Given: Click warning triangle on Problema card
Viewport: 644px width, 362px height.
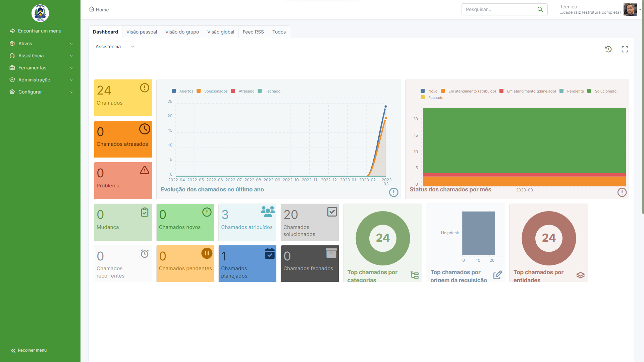Looking at the screenshot, I should point(145,170).
